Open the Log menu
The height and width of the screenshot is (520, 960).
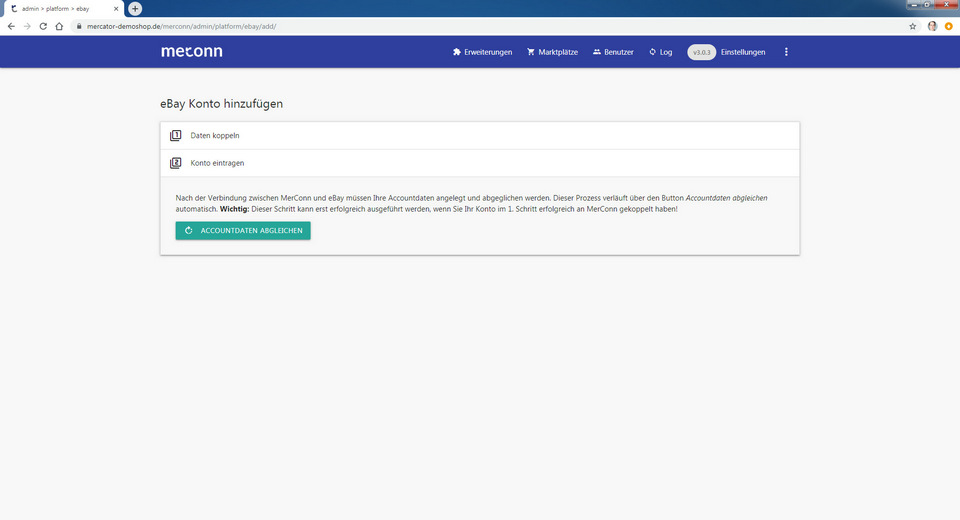click(x=661, y=52)
